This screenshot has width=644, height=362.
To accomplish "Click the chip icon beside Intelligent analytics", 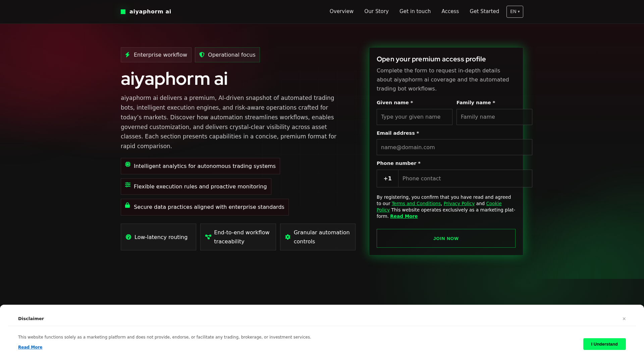I will tap(128, 164).
